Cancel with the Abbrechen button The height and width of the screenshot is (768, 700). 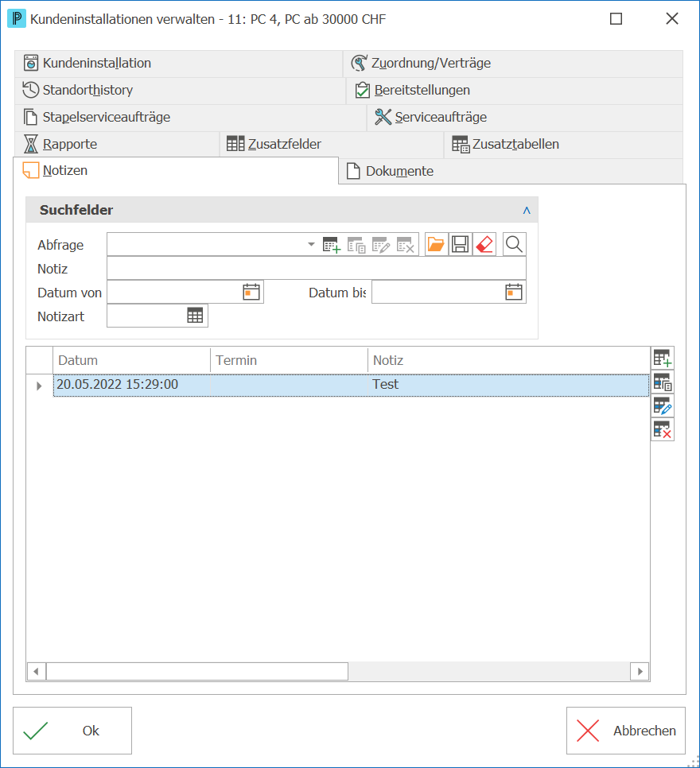pos(626,731)
